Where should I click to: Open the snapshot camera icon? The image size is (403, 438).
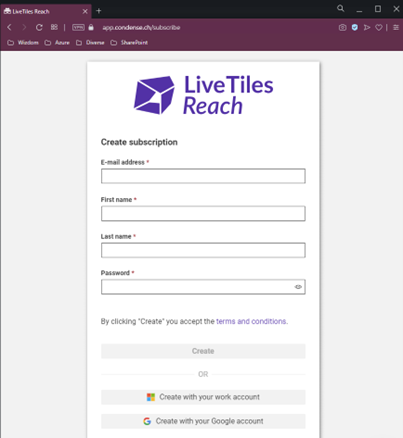(342, 27)
